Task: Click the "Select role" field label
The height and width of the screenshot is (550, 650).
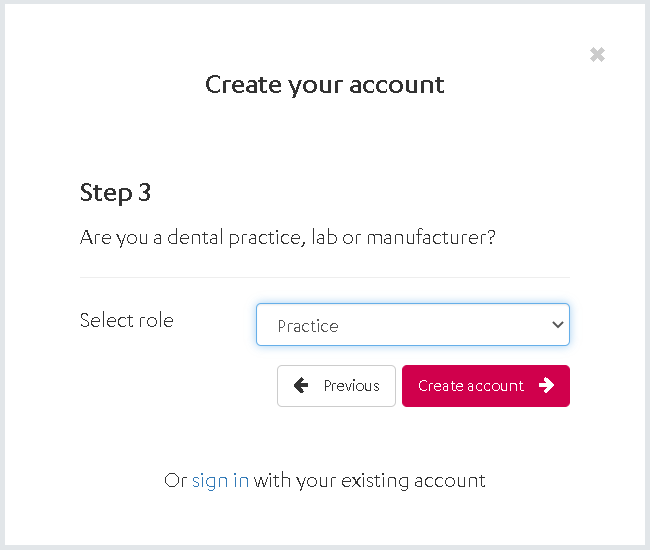Action: (x=126, y=320)
